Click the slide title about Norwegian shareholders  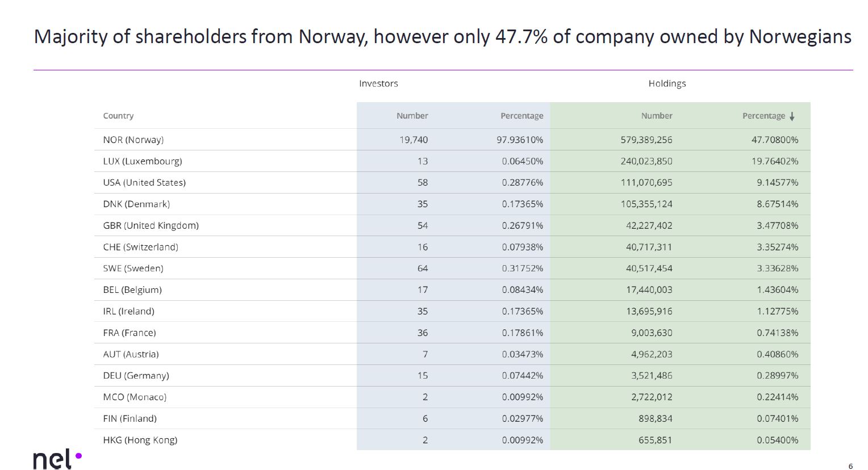[443, 37]
